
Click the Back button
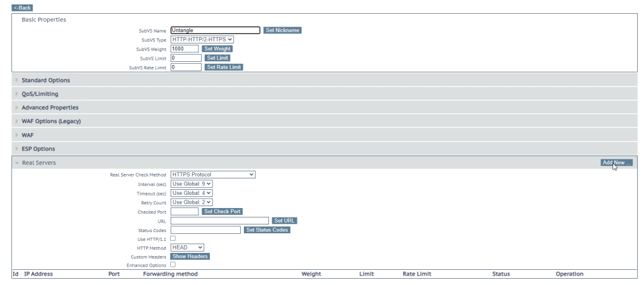point(22,8)
